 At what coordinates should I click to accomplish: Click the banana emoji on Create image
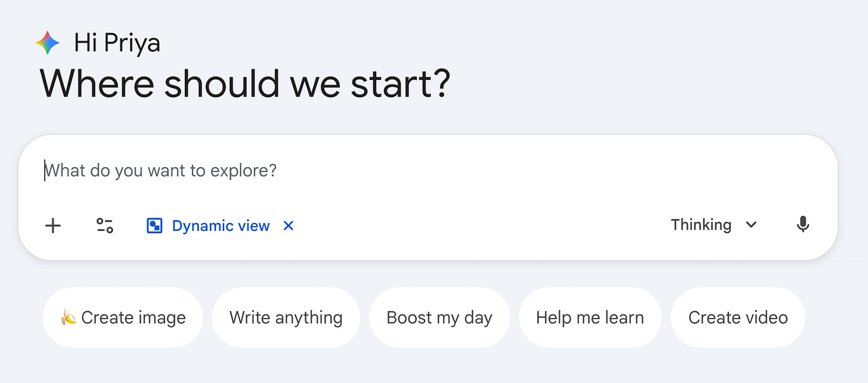tap(69, 317)
